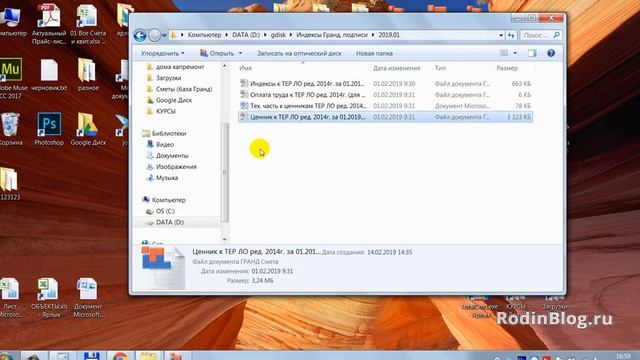
Task: Go back with the Explorer back arrow
Action: click(140, 36)
